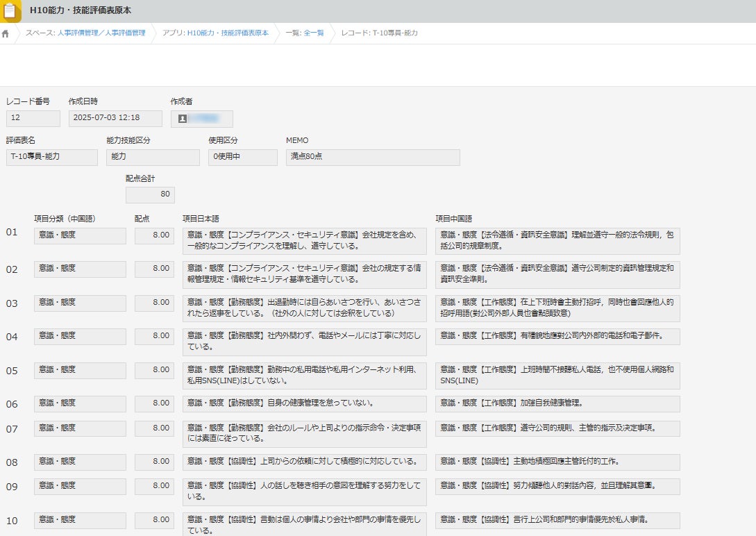Select the 評価表名 field T-10専員-能力
The width and height of the screenshot is (756, 536).
[52, 158]
